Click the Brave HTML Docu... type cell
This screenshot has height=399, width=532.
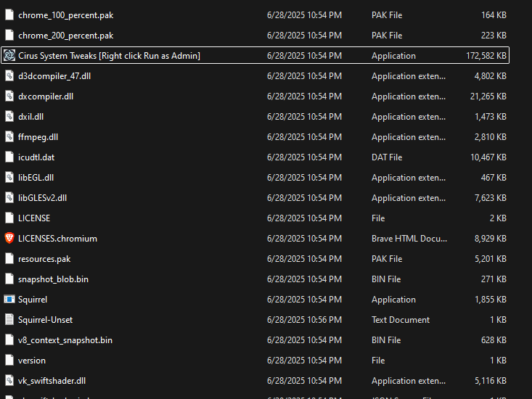point(409,239)
